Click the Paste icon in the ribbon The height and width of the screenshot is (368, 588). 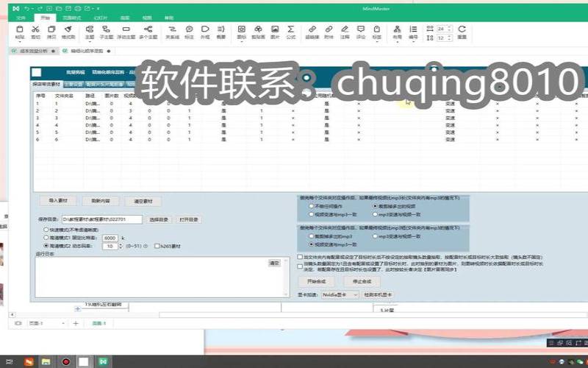[x=20, y=29]
